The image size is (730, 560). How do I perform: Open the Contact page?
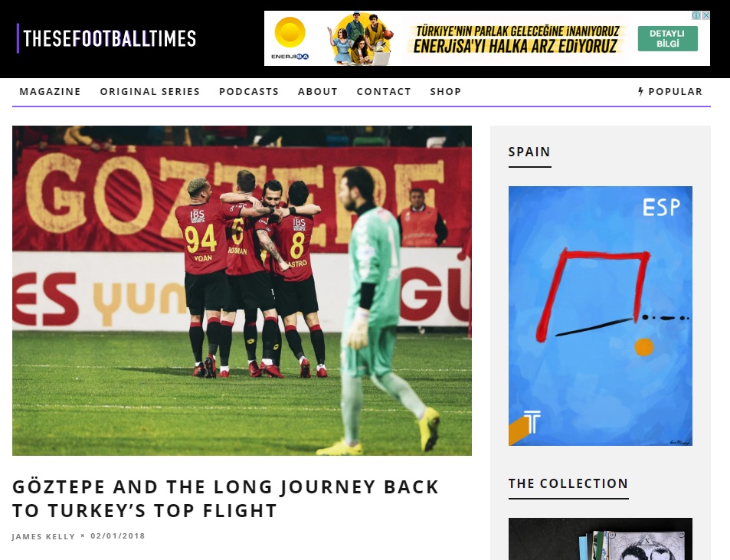384,91
